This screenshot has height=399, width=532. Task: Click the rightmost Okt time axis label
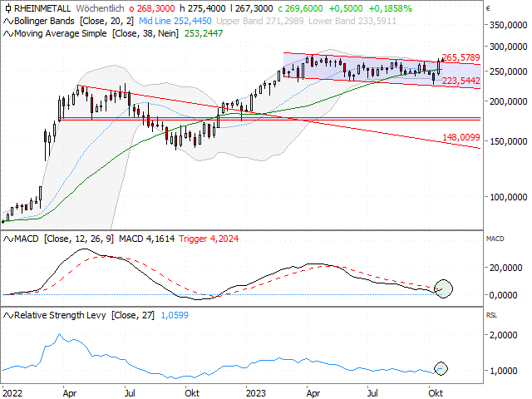point(436,393)
